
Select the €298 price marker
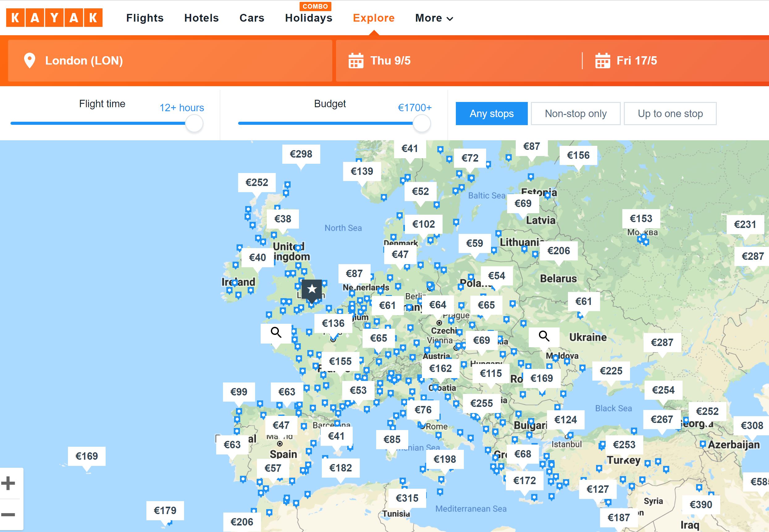pyautogui.click(x=301, y=154)
